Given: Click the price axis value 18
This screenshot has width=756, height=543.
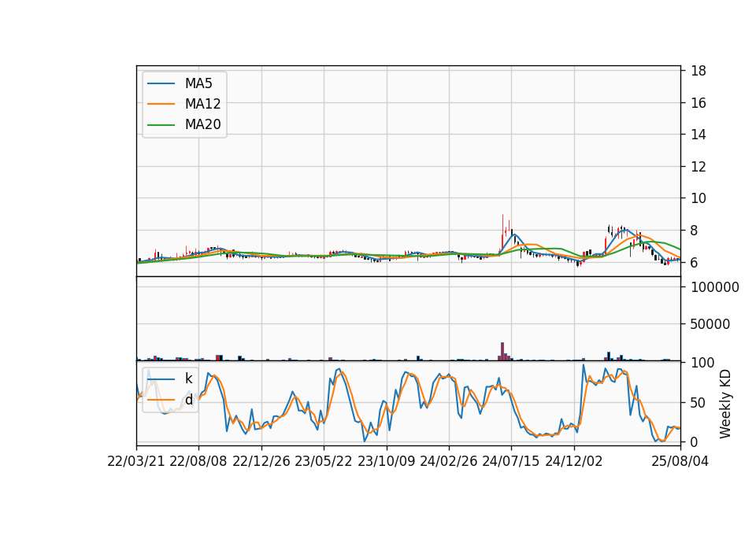Looking at the screenshot, I should (699, 71).
